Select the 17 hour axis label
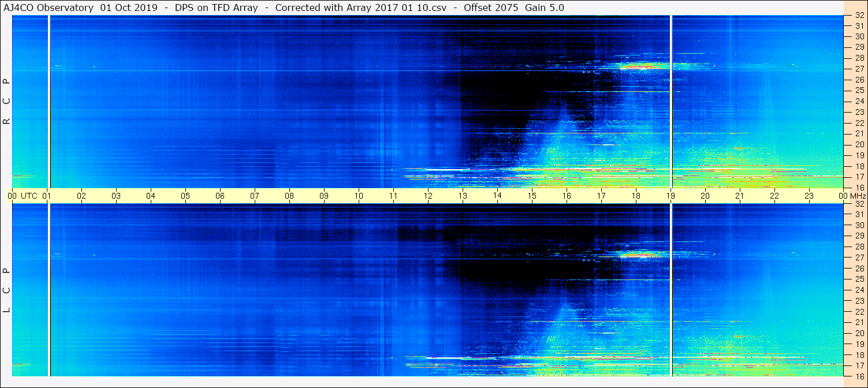Screen dimensions: 868x388 (602, 196)
